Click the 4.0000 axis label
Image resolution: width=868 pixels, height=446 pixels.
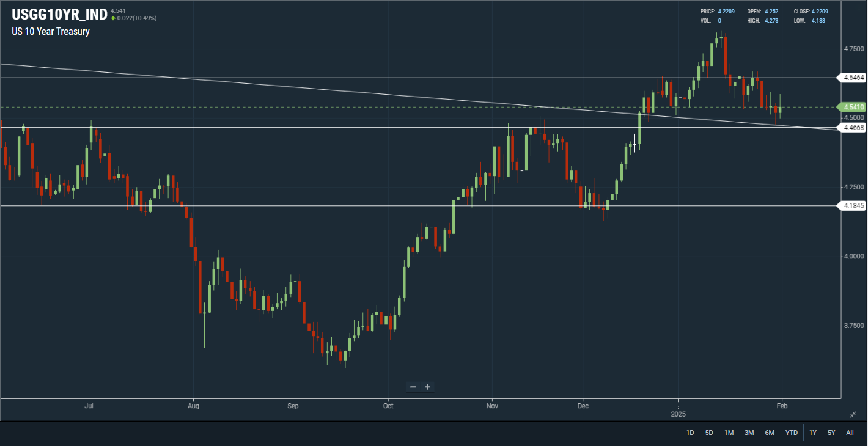click(853, 256)
